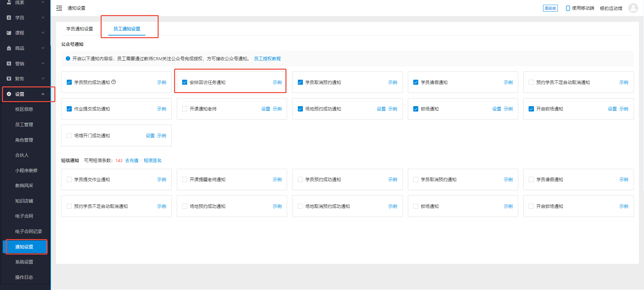Click the 财务 icon in sidebar
The height and width of the screenshot is (290, 644).
(x=9, y=79)
